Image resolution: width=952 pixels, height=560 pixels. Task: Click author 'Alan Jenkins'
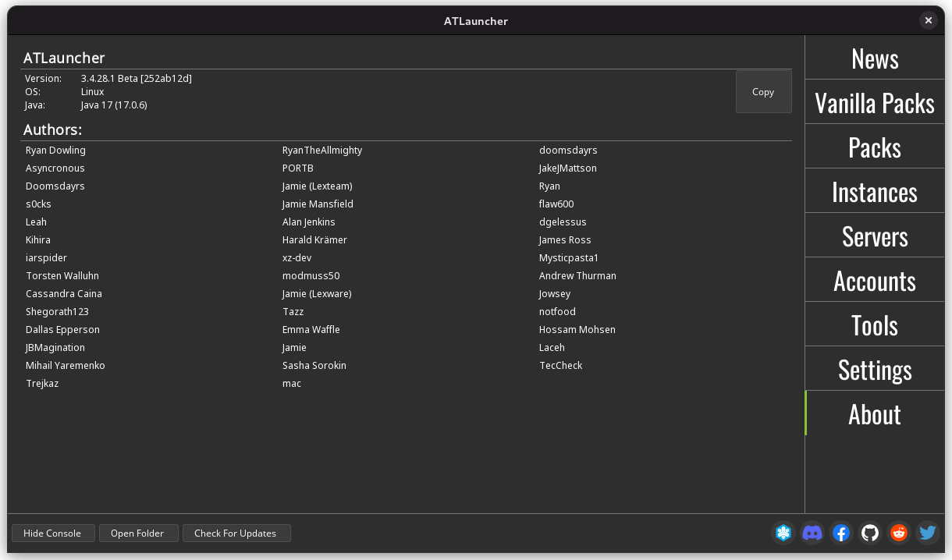pyautogui.click(x=309, y=222)
